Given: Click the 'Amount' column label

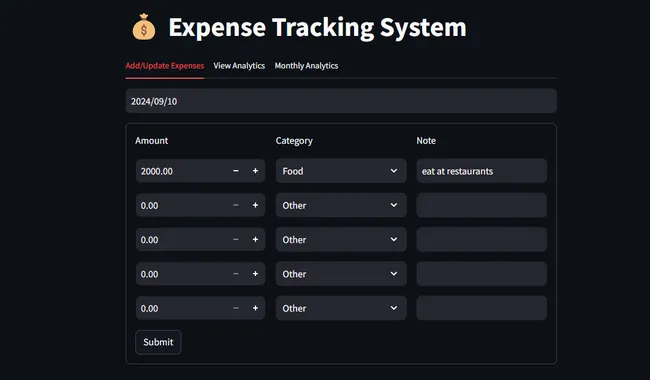Looking at the screenshot, I should [x=152, y=141].
